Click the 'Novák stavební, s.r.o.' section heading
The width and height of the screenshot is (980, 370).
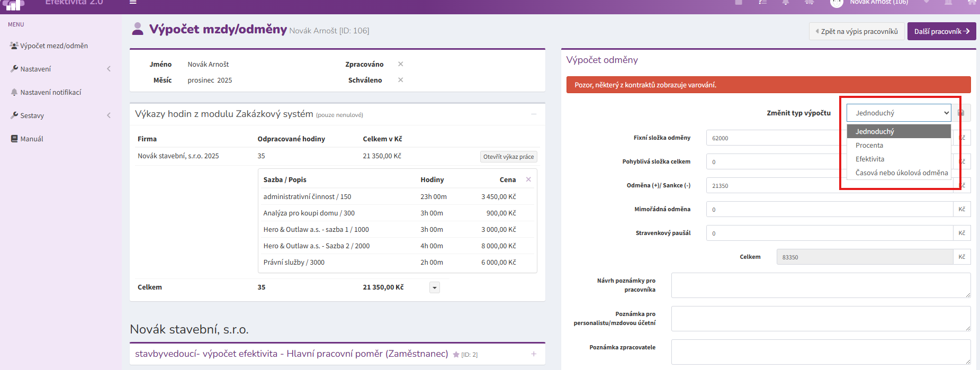pyautogui.click(x=189, y=329)
